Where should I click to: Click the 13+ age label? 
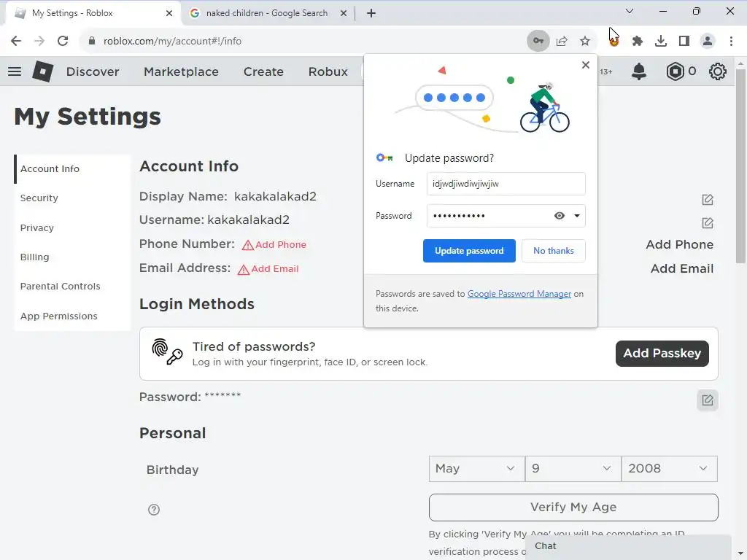click(x=606, y=72)
